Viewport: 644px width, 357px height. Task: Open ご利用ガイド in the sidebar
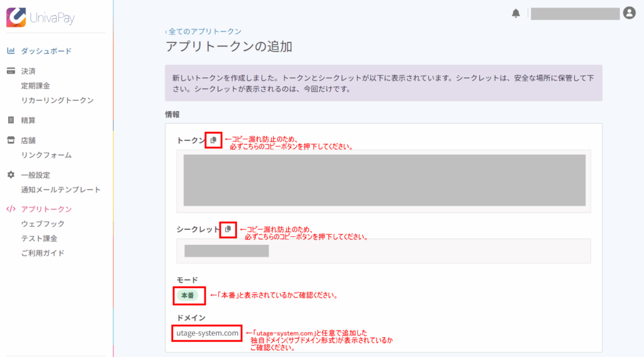click(43, 253)
